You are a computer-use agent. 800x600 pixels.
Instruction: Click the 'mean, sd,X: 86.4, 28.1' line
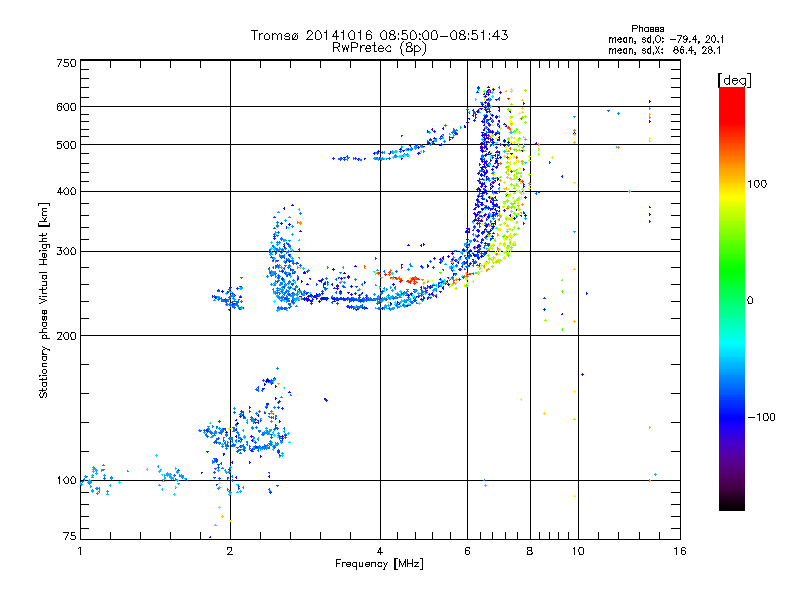(x=664, y=50)
